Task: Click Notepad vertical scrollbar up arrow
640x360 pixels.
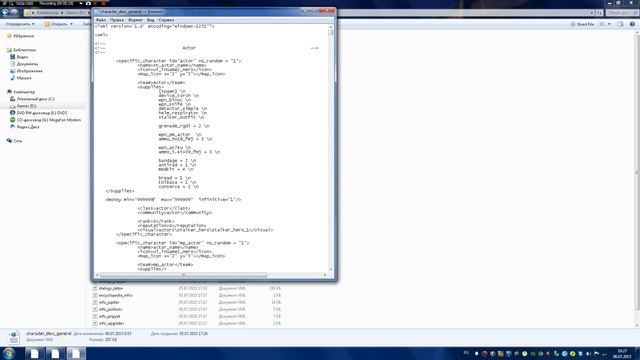Action: point(331,27)
